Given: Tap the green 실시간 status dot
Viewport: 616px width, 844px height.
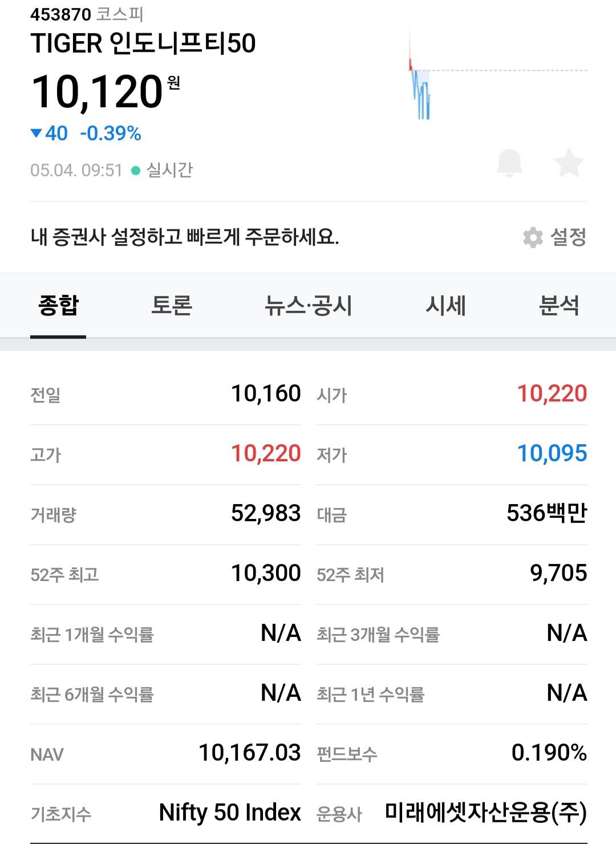Looking at the screenshot, I should [x=136, y=170].
